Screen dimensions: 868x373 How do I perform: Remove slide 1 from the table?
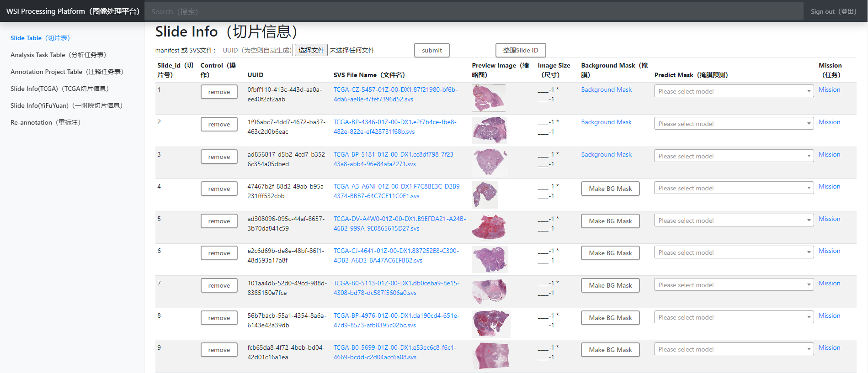[219, 92]
